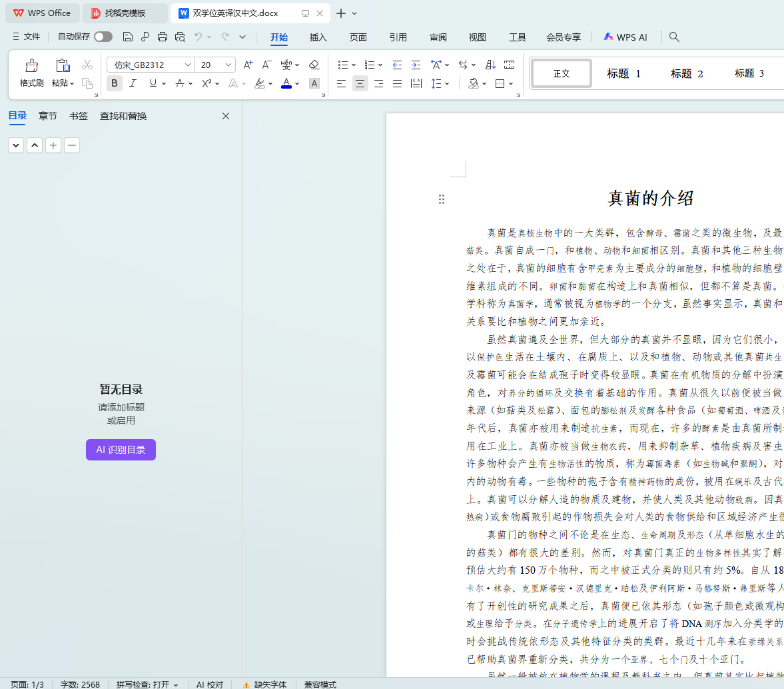784x689 pixels.
Task: Click the eraser clear formatting icon
Action: click(314, 65)
